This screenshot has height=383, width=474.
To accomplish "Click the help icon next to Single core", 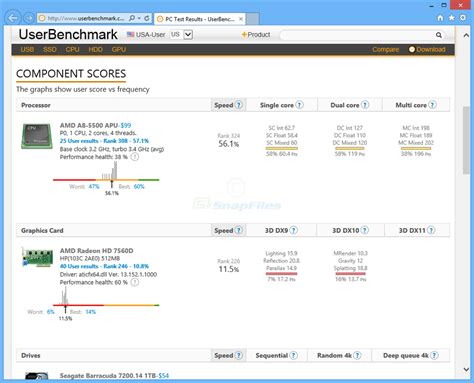I will point(299,105).
